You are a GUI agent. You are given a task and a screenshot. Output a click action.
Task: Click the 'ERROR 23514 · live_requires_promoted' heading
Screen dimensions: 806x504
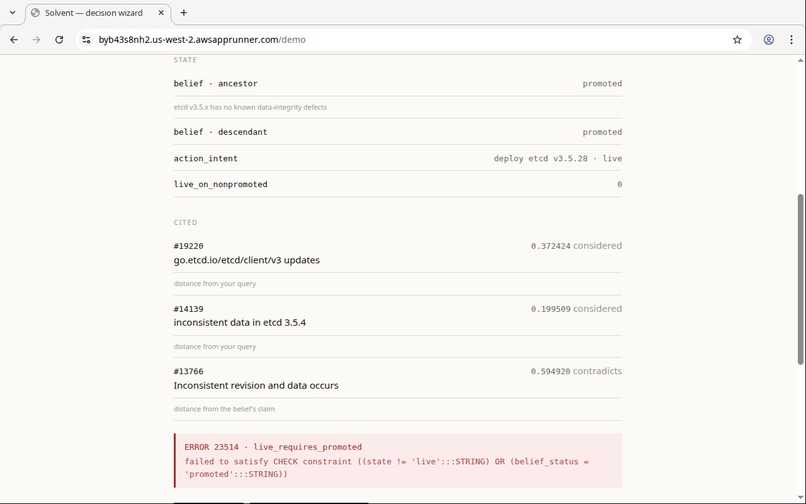273,447
